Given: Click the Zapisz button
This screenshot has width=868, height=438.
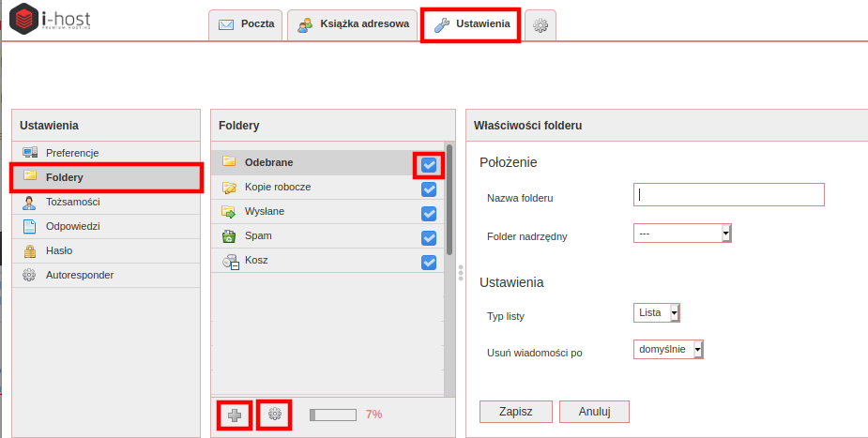Looking at the screenshot, I should pos(516,412).
